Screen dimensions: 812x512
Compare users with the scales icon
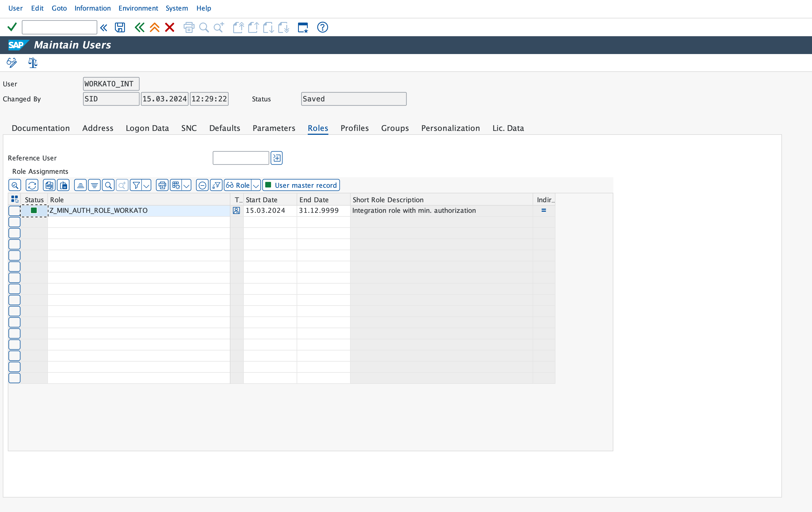33,62
